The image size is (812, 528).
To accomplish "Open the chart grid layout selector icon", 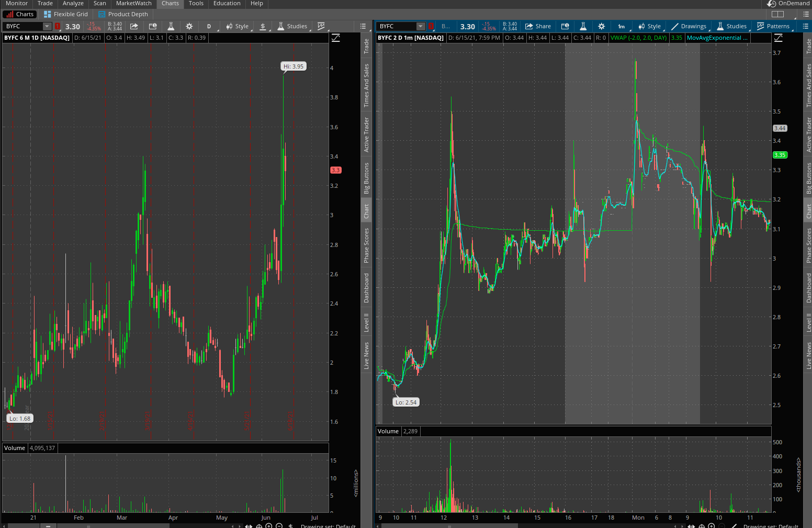I will [777, 14].
